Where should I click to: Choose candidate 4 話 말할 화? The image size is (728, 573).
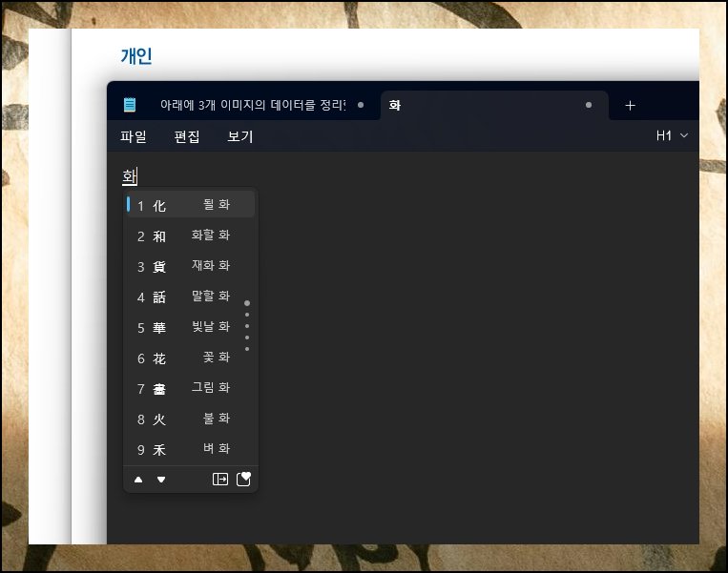[190, 297]
